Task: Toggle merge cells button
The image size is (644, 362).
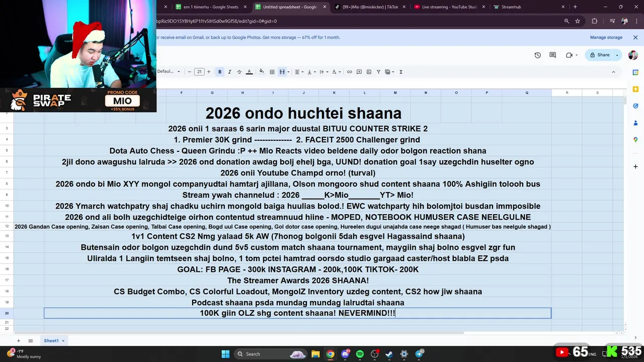Action: tap(282, 72)
